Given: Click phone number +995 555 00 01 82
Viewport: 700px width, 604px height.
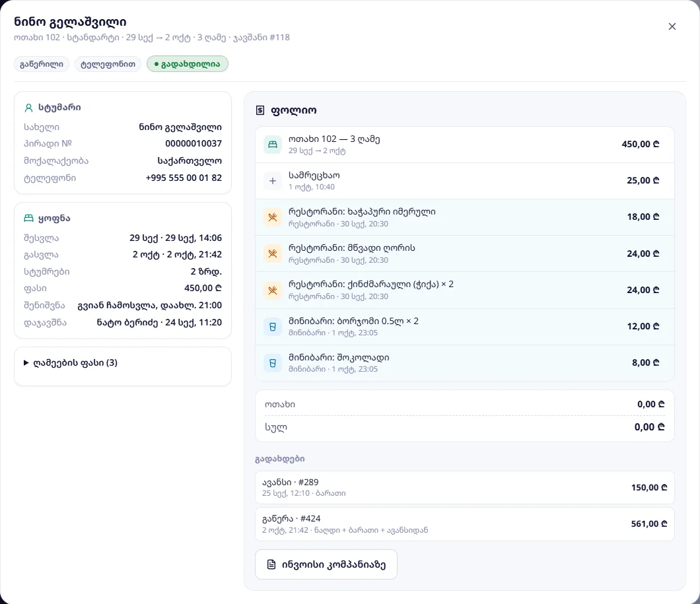Looking at the screenshot, I should (184, 178).
